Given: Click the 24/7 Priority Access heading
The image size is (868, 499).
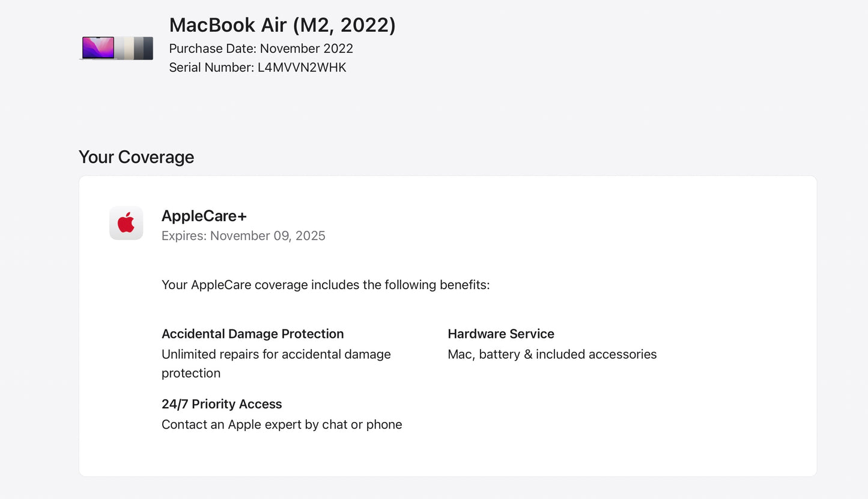Looking at the screenshot, I should point(222,404).
